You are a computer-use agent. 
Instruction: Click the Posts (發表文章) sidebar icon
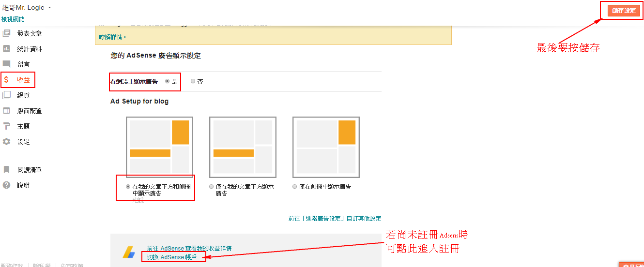point(7,33)
